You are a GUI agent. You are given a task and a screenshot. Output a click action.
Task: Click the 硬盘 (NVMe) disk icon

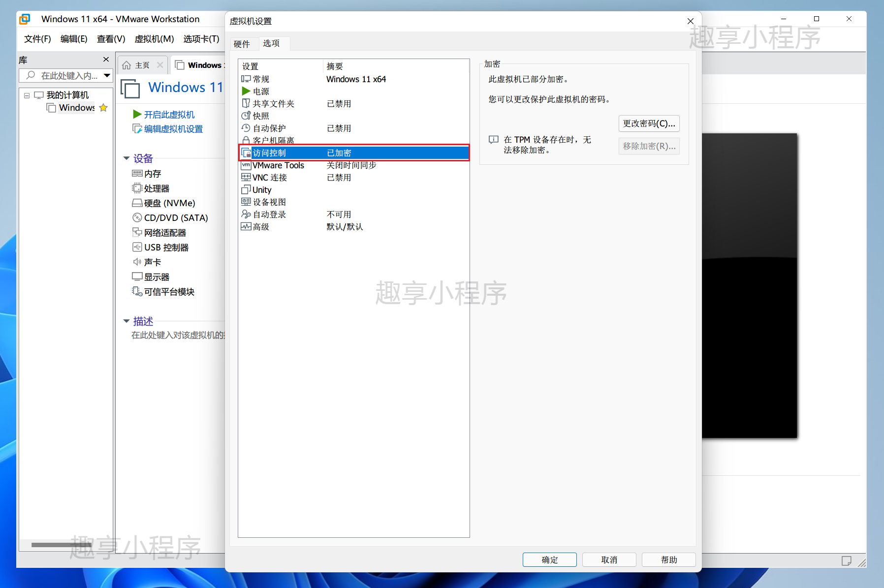[137, 203]
